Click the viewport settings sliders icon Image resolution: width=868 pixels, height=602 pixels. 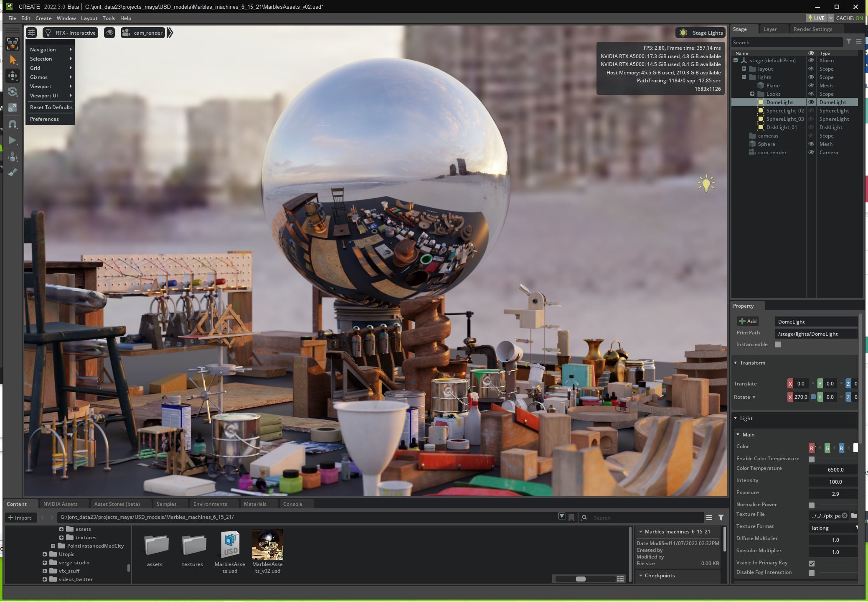[31, 33]
